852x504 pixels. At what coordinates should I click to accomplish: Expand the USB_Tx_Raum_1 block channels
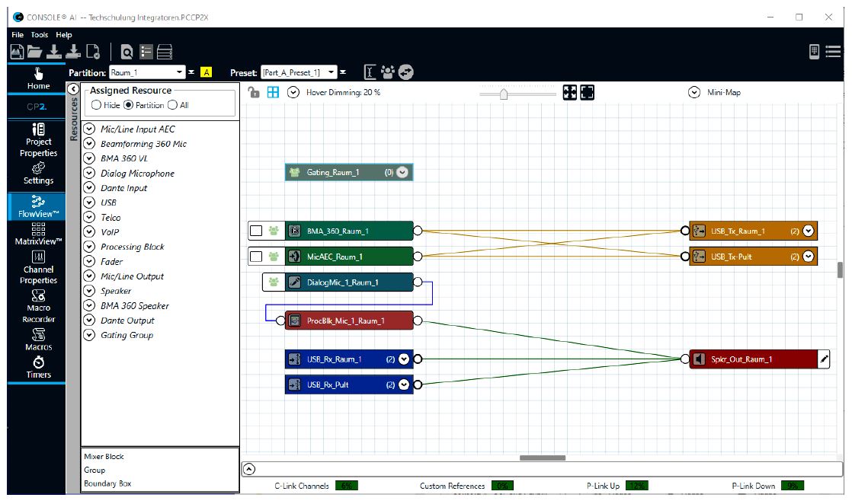(x=809, y=231)
